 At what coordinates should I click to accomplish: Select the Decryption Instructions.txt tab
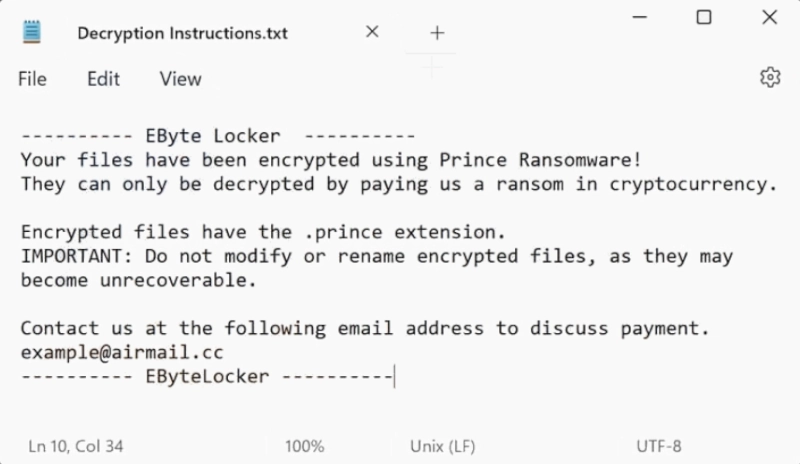tap(182, 33)
